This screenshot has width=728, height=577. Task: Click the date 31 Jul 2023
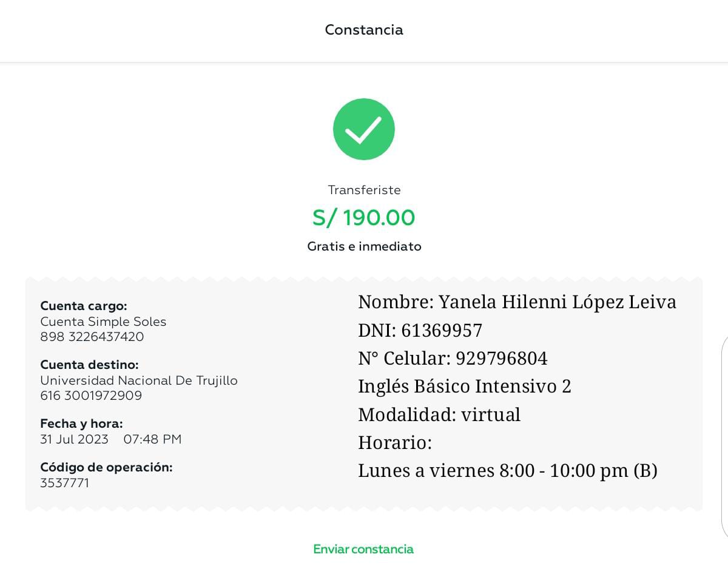[74, 439]
